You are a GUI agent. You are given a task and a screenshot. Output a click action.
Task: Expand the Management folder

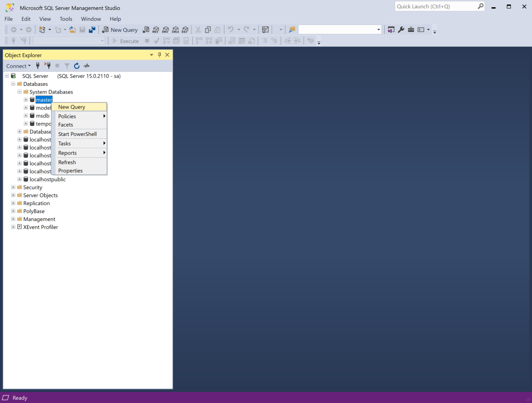tap(13, 219)
